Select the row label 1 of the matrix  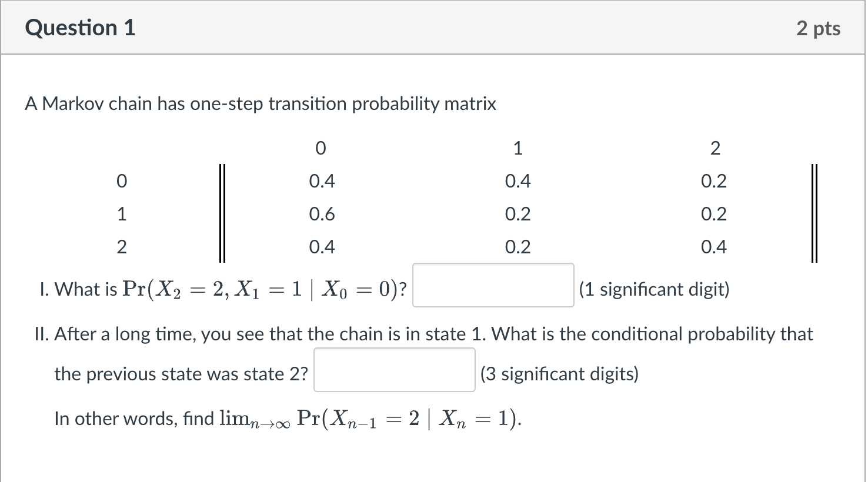click(122, 214)
